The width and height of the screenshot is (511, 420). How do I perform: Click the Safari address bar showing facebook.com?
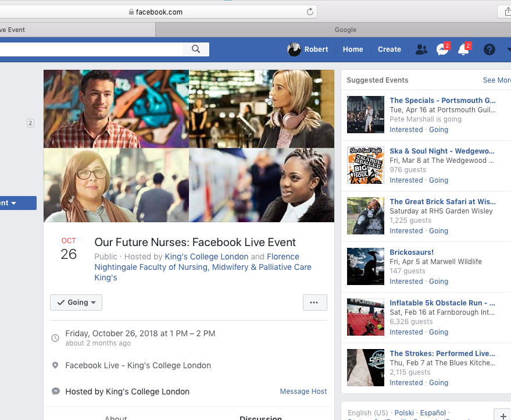[158, 12]
